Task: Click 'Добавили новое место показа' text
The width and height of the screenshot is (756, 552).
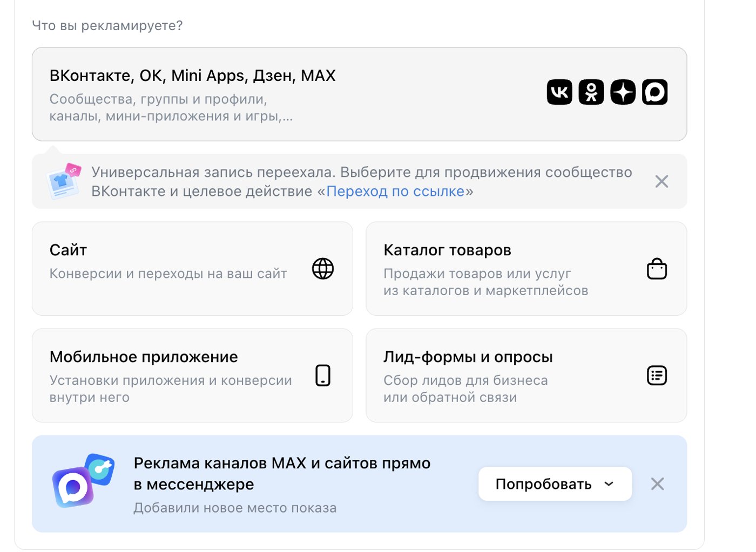Action: (235, 508)
